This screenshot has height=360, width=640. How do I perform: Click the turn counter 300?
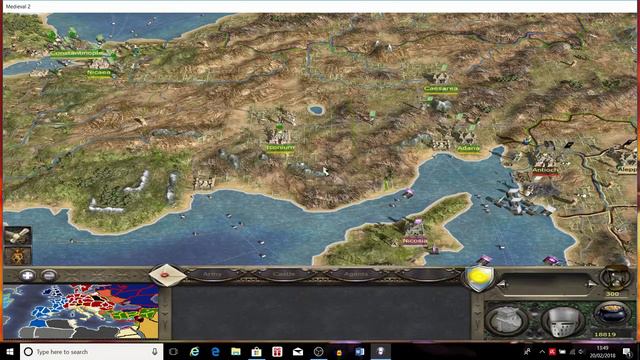click(x=612, y=293)
